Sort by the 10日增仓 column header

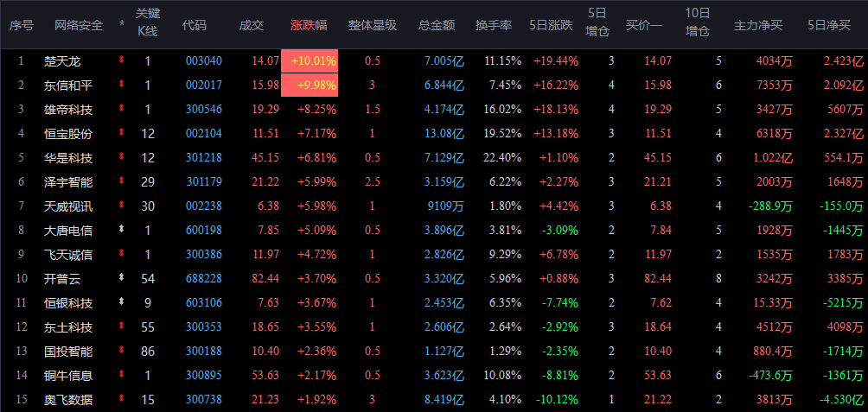pos(698,22)
